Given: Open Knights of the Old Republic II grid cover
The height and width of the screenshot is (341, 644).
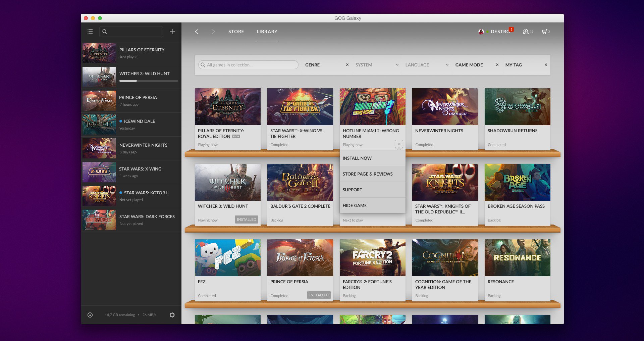Looking at the screenshot, I should coord(445,182).
